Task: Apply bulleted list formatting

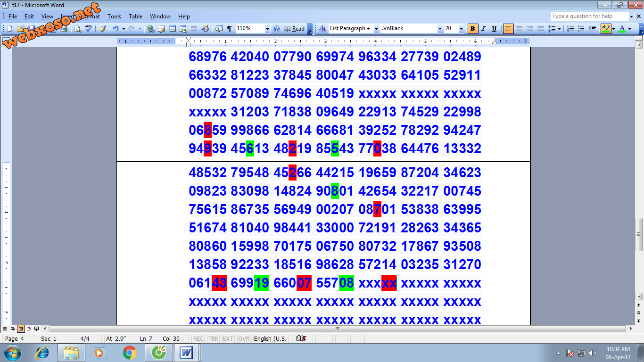Action: coord(581,29)
